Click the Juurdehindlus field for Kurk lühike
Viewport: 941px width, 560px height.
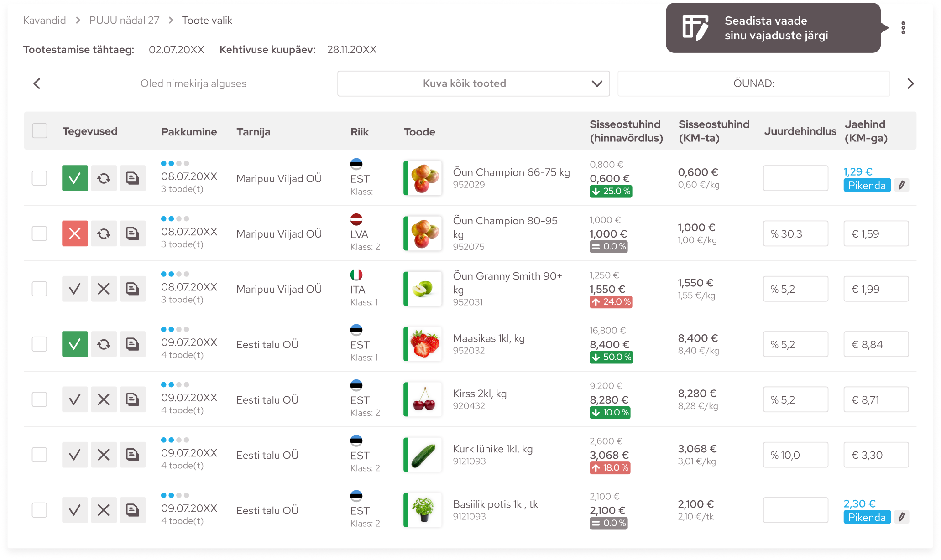pos(795,455)
